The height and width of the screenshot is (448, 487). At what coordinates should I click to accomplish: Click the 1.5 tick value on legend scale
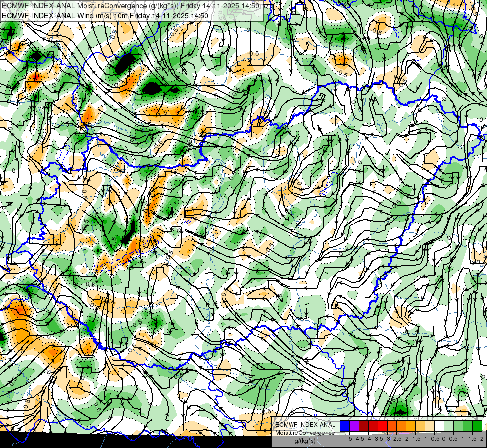click(x=472, y=439)
